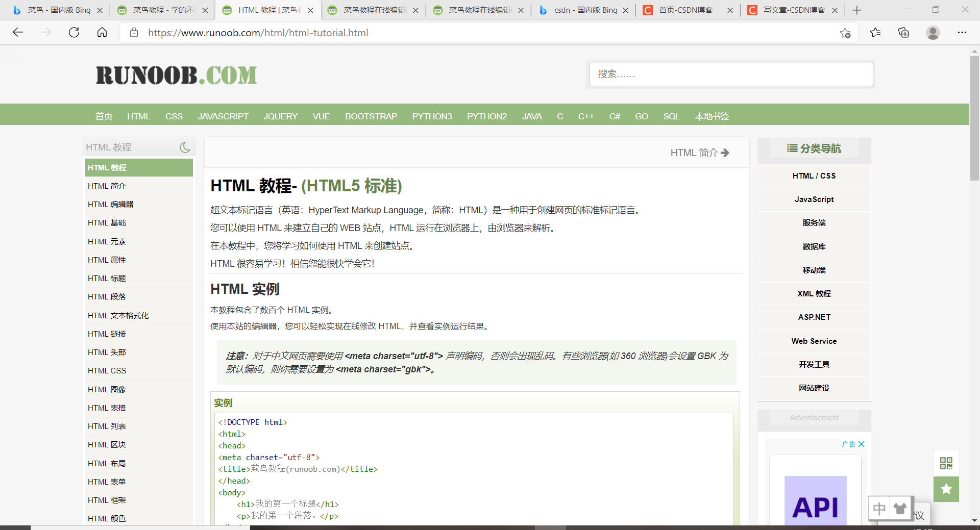The width and height of the screenshot is (980, 530).
Task: Open the Web Service category link
Action: coord(814,341)
